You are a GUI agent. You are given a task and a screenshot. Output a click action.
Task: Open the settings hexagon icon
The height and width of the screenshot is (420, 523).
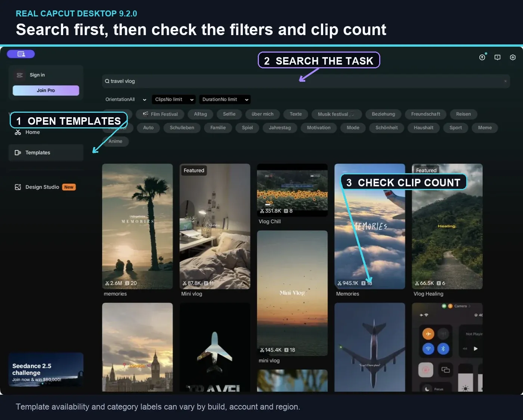(x=513, y=57)
